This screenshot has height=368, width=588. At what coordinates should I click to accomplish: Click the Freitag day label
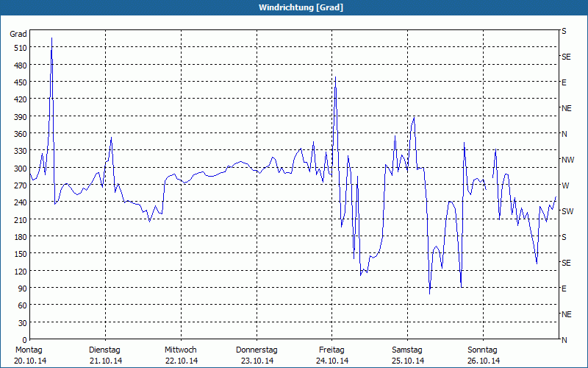[x=331, y=350]
